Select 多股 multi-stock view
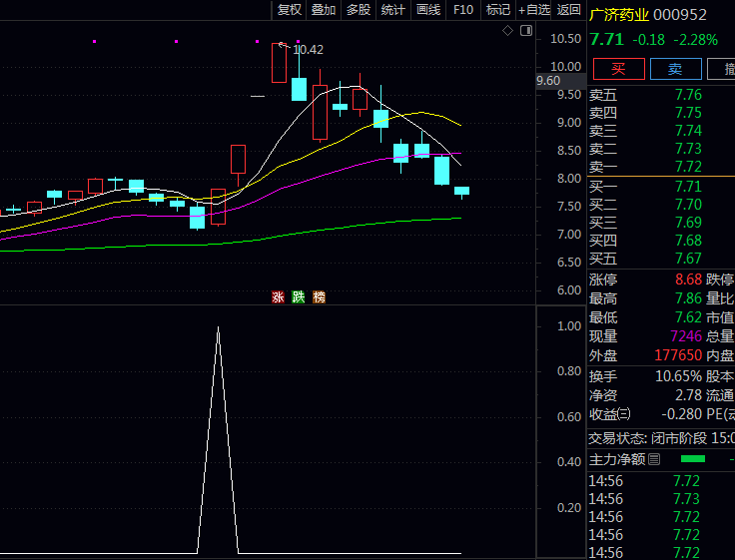The width and height of the screenshot is (735, 560). click(x=359, y=10)
